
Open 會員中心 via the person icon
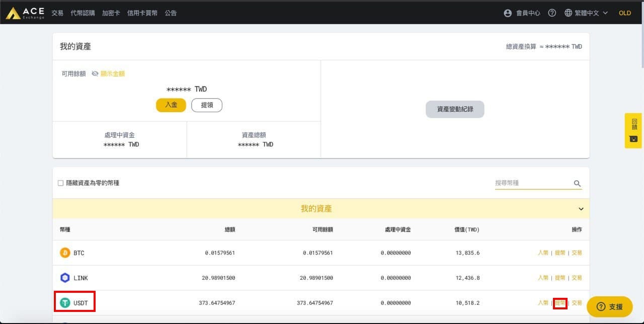[x=508, y=13]
